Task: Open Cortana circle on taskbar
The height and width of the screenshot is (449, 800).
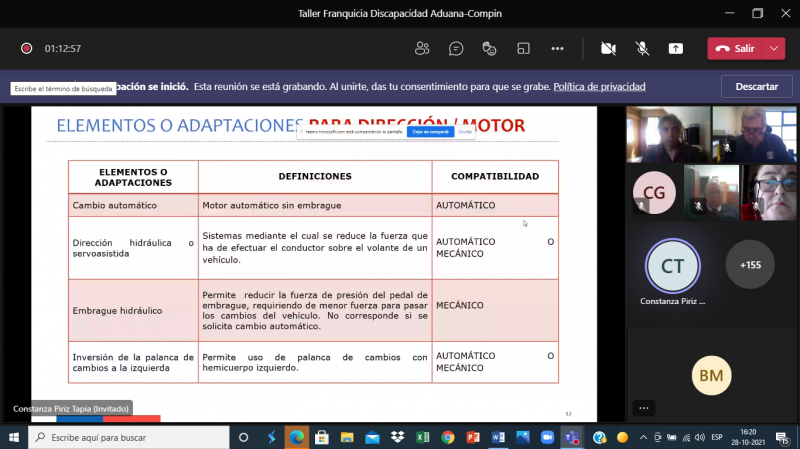Action: tap(243, 437)
